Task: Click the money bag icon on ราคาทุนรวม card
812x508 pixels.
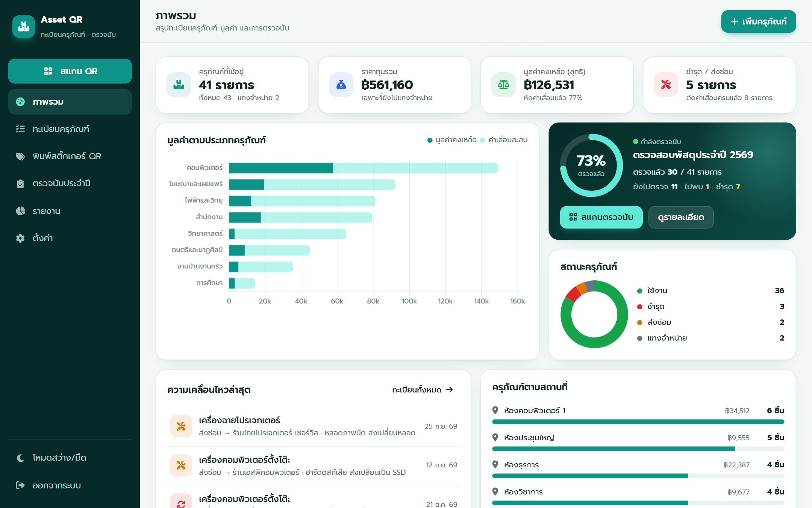Action: (341, 85)
